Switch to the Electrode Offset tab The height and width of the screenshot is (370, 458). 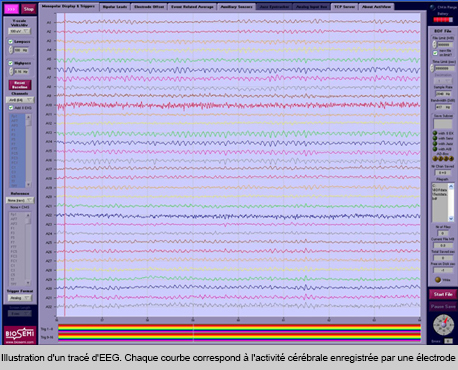click(149, 7)
